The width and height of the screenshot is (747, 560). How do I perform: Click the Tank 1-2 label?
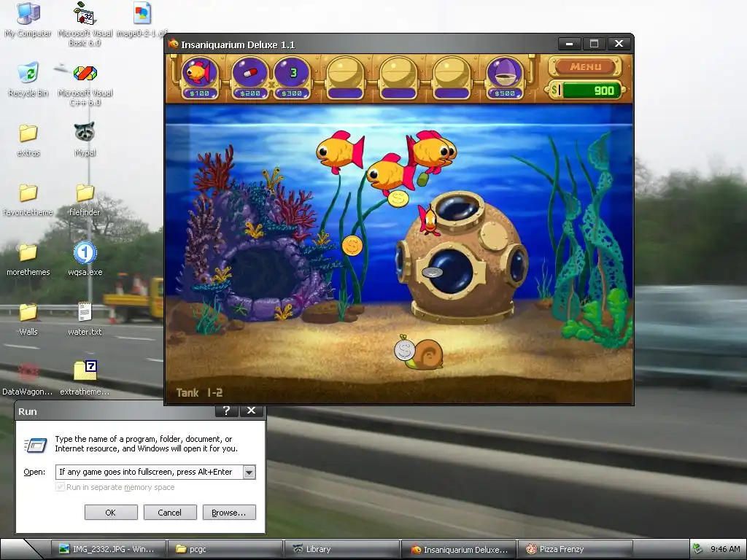pos(199,392)
